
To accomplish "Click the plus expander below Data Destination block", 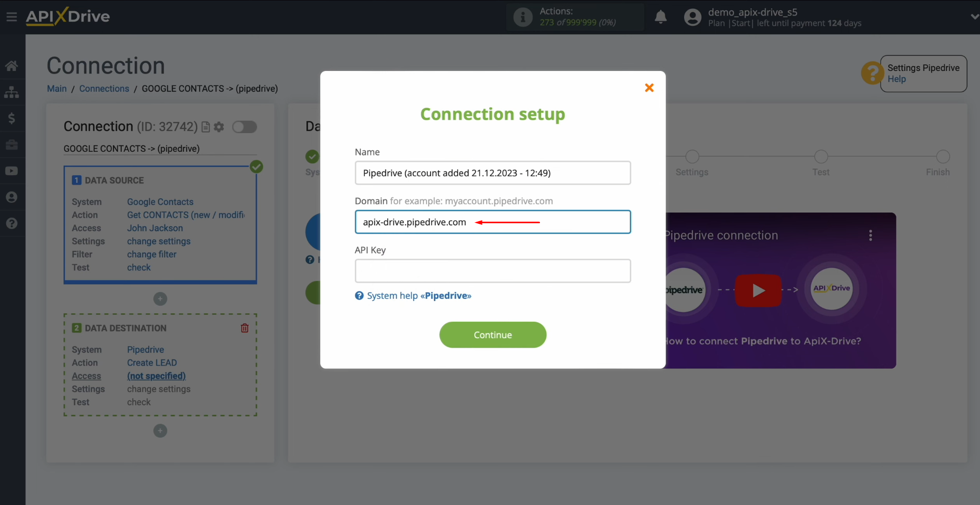I will [x=160, y=430].
